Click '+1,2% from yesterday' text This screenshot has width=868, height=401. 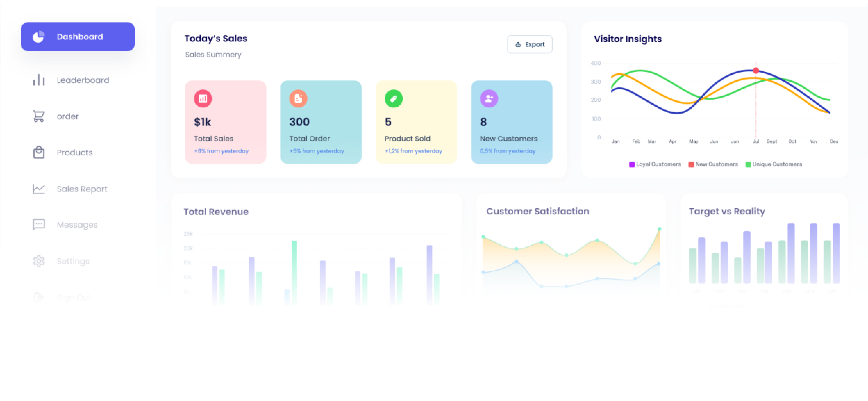413,151
